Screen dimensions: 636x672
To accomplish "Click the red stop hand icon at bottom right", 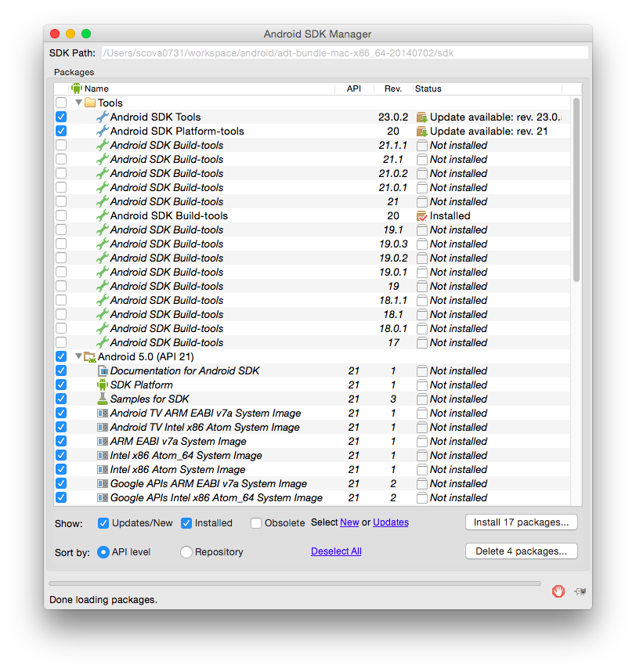I will [558, 591].
